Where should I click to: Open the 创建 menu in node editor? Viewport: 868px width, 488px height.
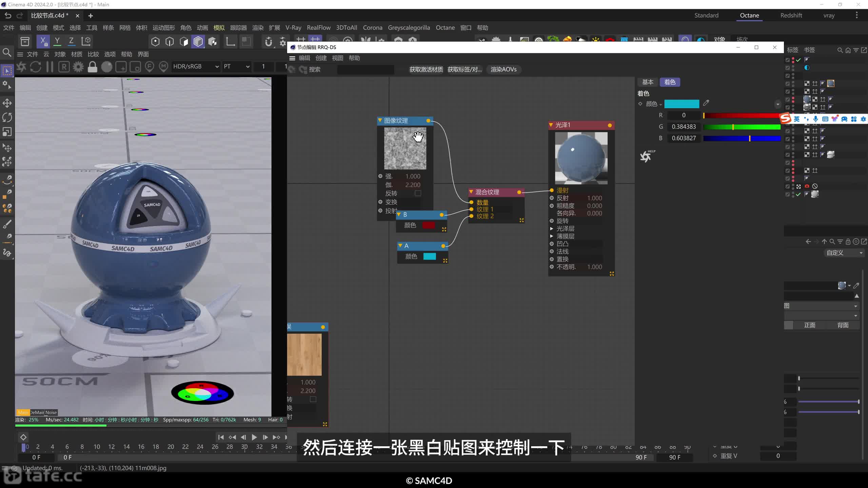321,58
